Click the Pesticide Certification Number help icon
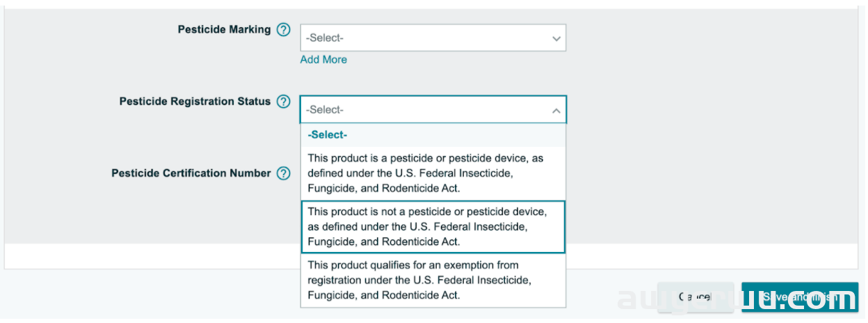Screen dimensions: 868x323 pos(283,173)
